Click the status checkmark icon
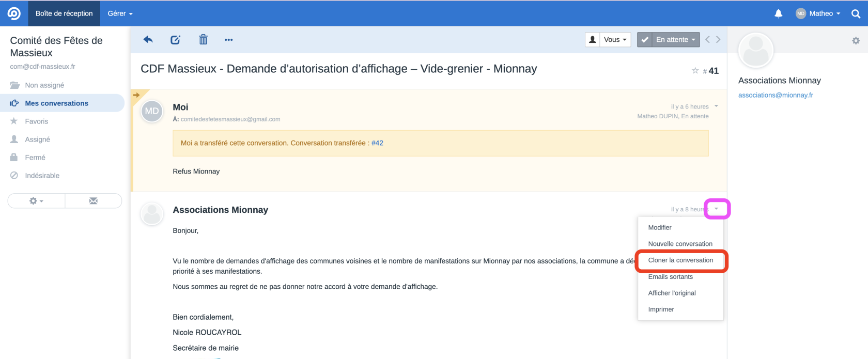This screenshot has height=359, width=868. click(x=644, y=40)
